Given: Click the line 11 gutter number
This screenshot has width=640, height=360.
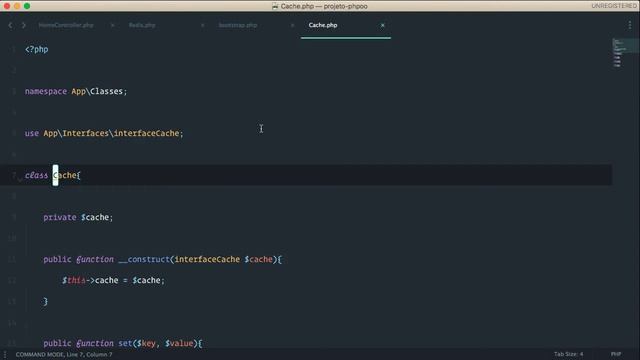Looking at the screenshot, I should tap(12, 259).
